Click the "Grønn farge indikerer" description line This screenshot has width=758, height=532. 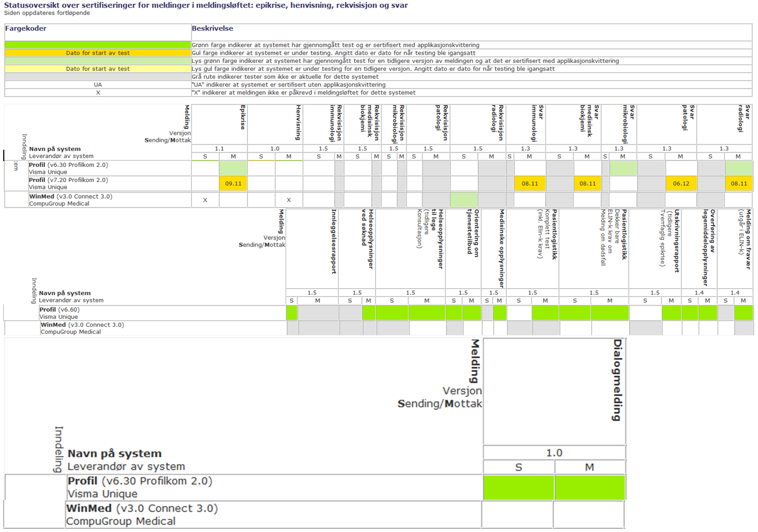point(336,45)
